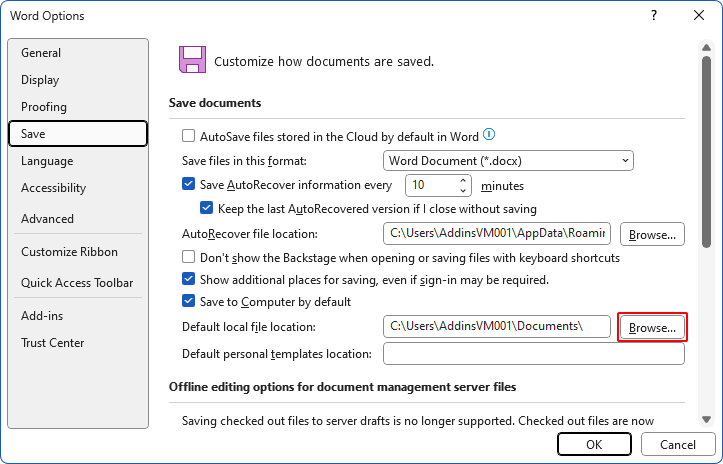Image resolution: width=723 pixels, height=464 pixels.
Task: Toggle Don't show the Backstage checkbox
Action: coord(188,257)
